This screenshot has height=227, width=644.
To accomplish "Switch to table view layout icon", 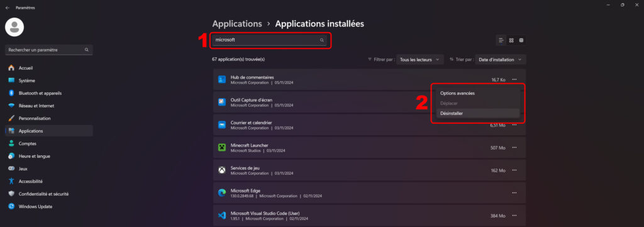I will coord(521,40).
